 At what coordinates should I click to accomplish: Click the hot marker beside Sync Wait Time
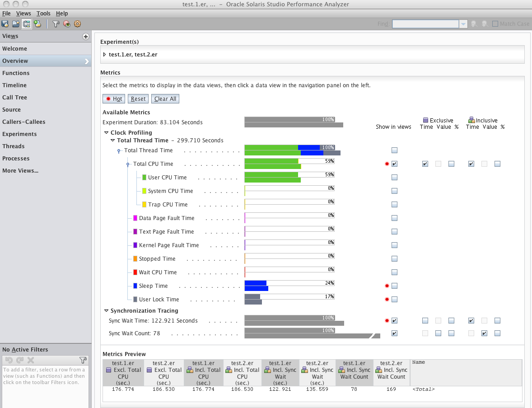387,321
